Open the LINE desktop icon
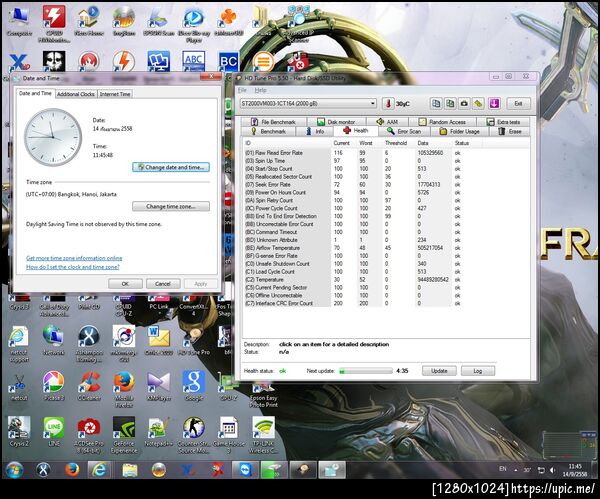 pyautogui.click(x=54, y=432)
